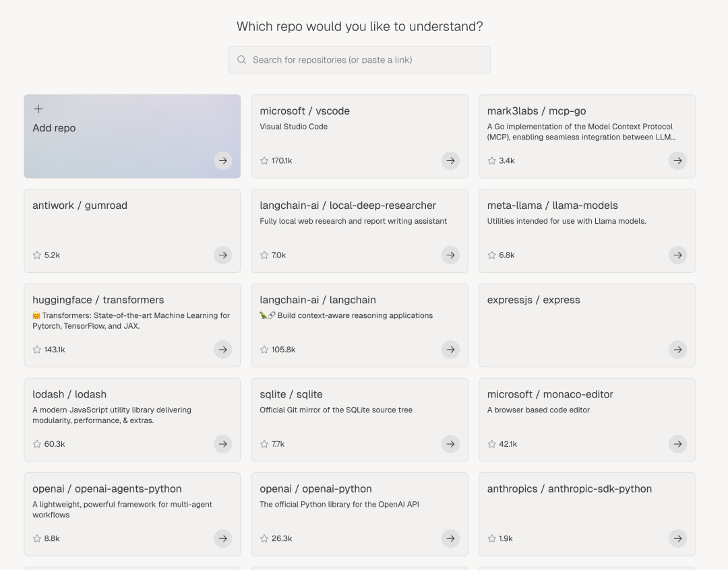
Task: Click star icon on monaco-editor card
Action: 491,444
